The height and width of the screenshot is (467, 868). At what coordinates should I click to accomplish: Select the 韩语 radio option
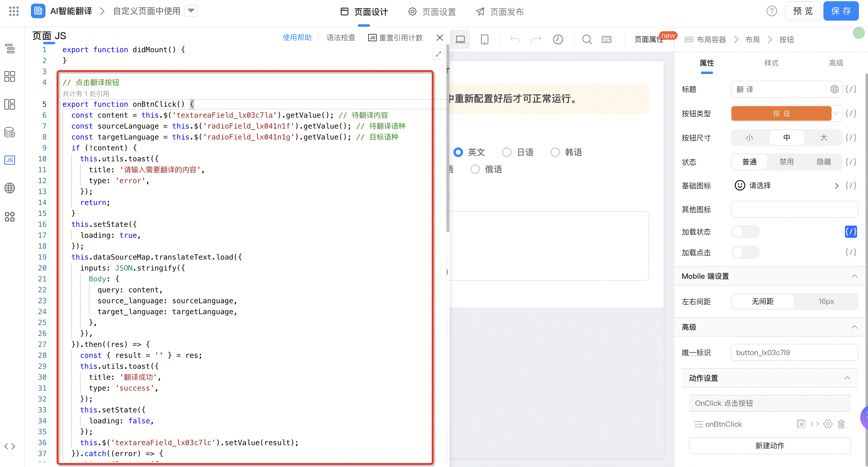[555, 152]
